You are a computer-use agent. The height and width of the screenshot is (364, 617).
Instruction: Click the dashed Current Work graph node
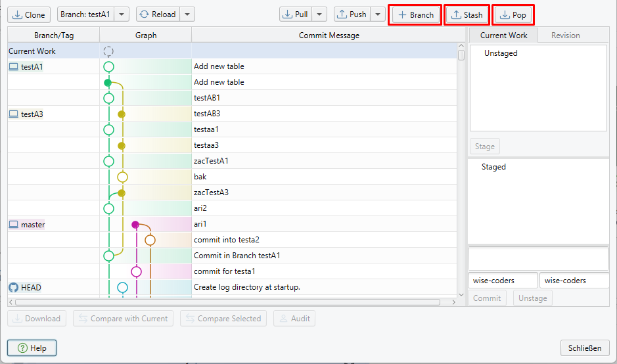(108, 51)
